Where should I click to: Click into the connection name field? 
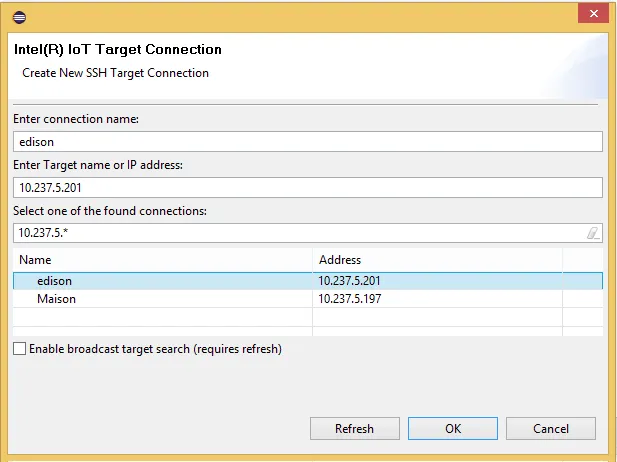point(307,142)
